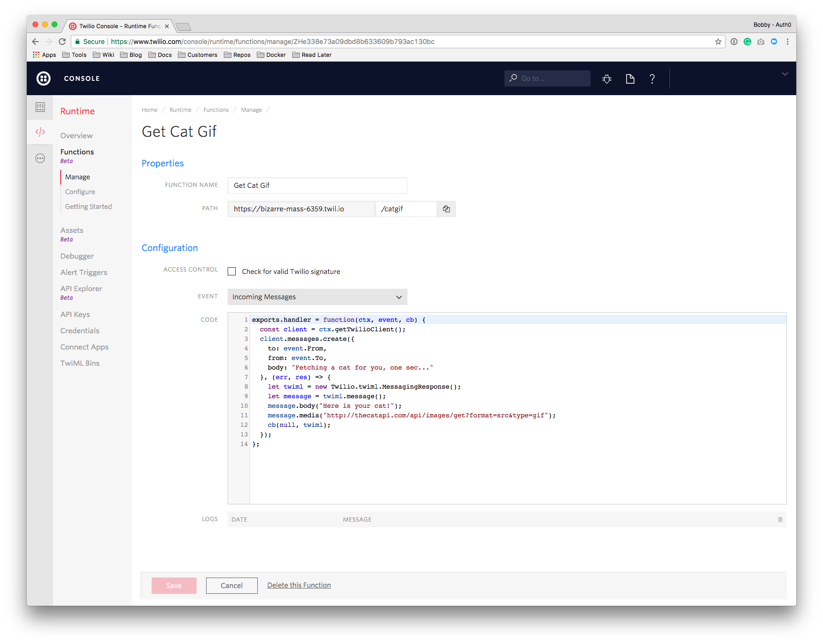Reload the page in browser
Screen dimensions: 823x644
pyautogui.click(x=62, y=42)
